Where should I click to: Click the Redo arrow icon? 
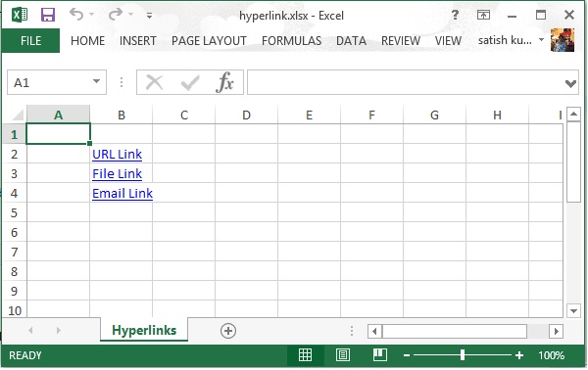tap(115, 15)
